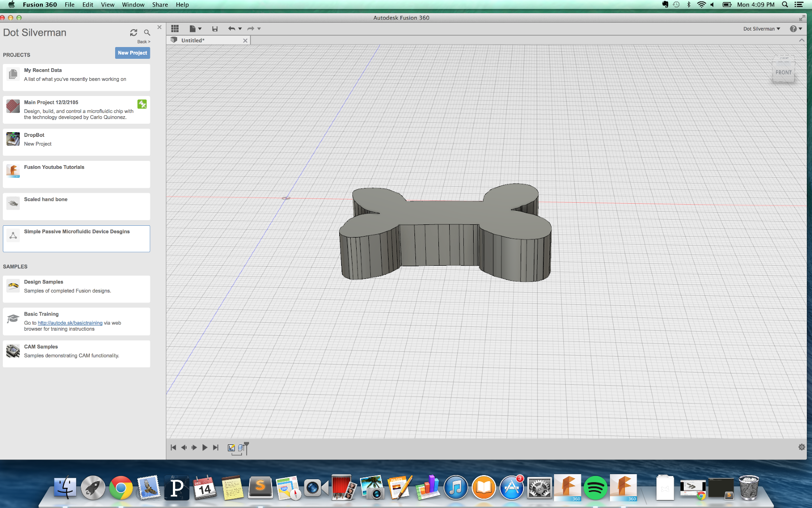
Task: Open the View menu
Action: tap(108, 5)
